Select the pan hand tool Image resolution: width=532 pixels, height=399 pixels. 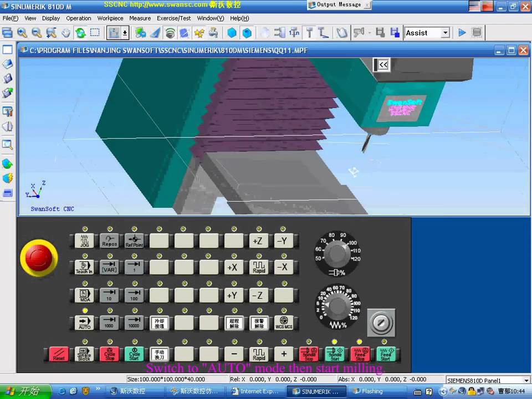(66, 33)
